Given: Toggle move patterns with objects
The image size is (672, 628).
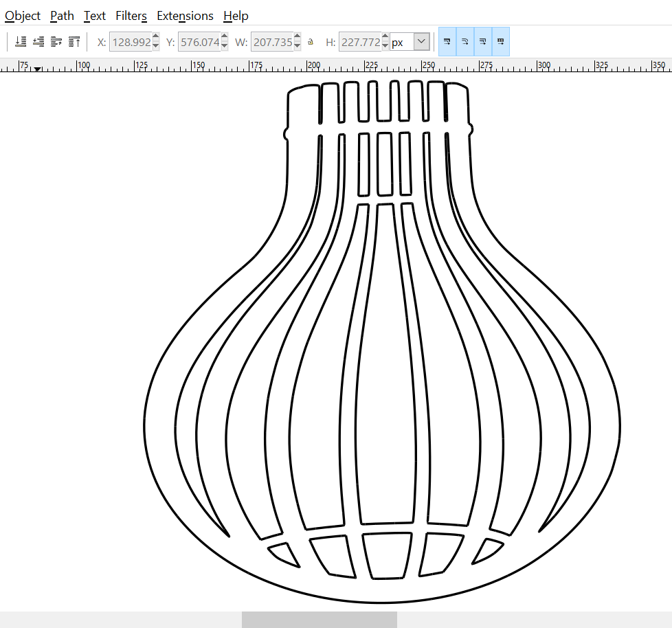Looking at the screenshot, I should point(501,42).
